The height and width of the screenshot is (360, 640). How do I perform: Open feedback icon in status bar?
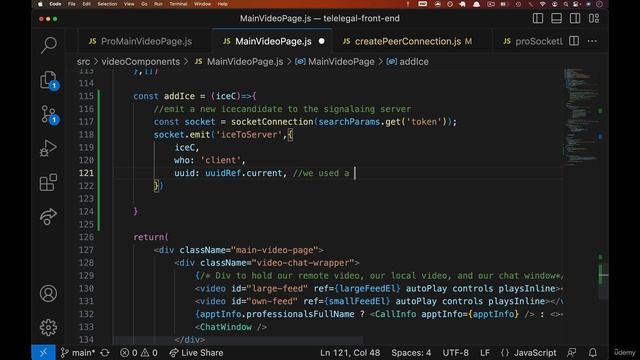[x=572, y=353]
